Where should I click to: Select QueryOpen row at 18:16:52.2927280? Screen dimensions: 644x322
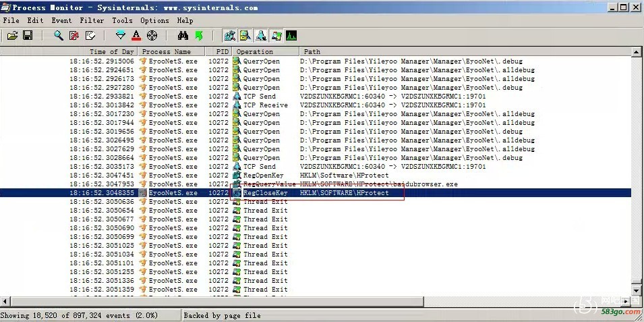(316, 87)
